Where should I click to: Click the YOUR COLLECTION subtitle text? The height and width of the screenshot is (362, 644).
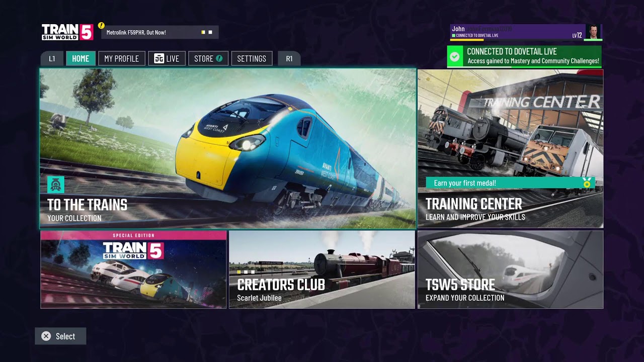74,218
